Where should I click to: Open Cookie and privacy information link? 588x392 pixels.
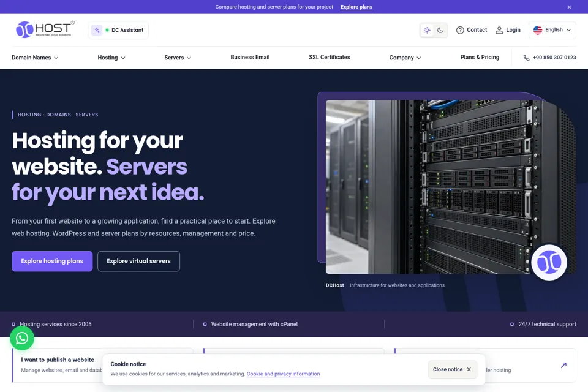283,374
